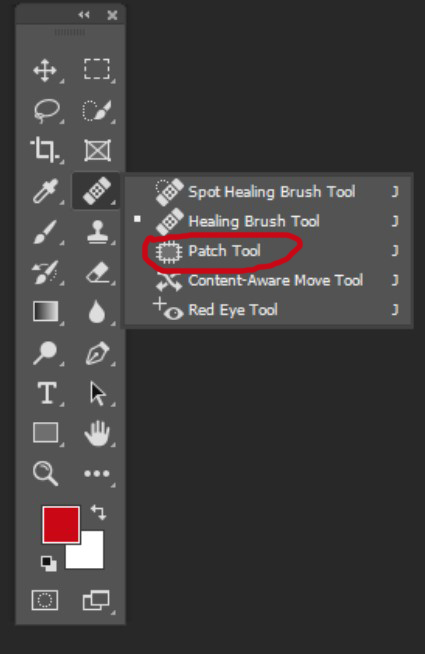This screenshot has height=654, width=425.
Task: Select the Eraser tool
Action: tap(97, 272)
